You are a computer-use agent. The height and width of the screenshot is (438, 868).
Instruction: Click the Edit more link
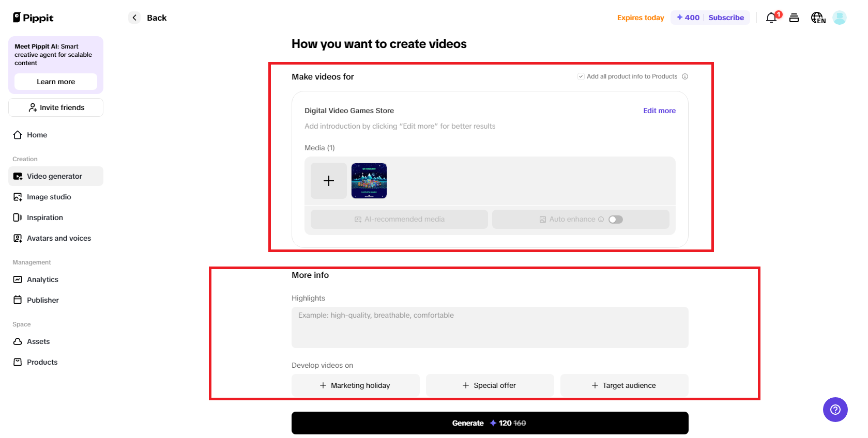click(x=659, y=111)
